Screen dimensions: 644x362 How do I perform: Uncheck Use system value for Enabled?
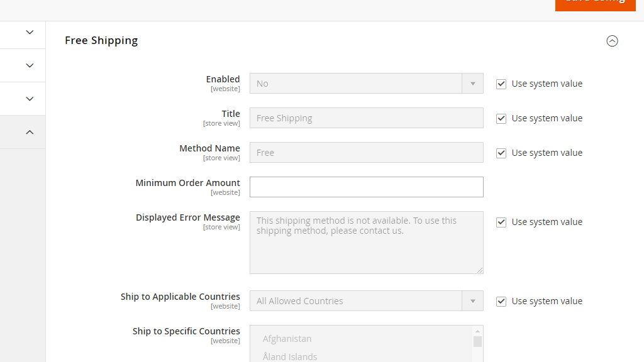501,84
